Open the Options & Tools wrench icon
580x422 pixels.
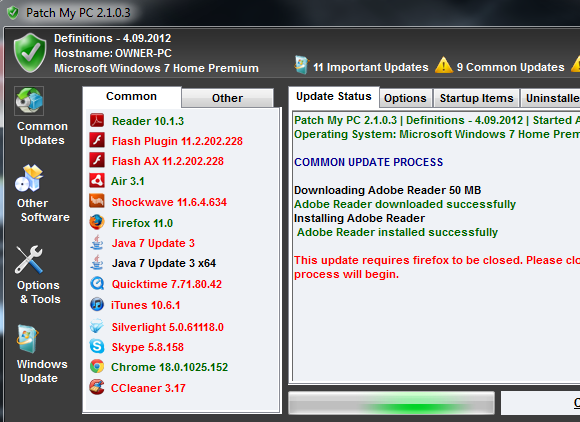[x=29, y=260]
